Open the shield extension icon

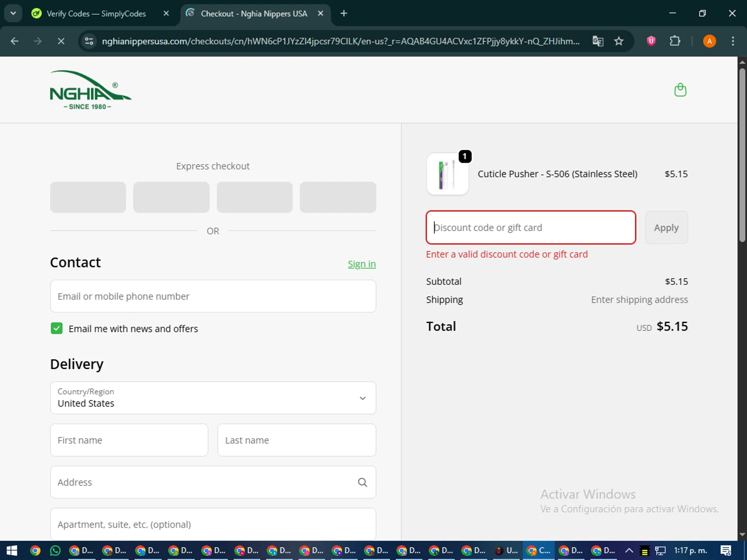651,41
